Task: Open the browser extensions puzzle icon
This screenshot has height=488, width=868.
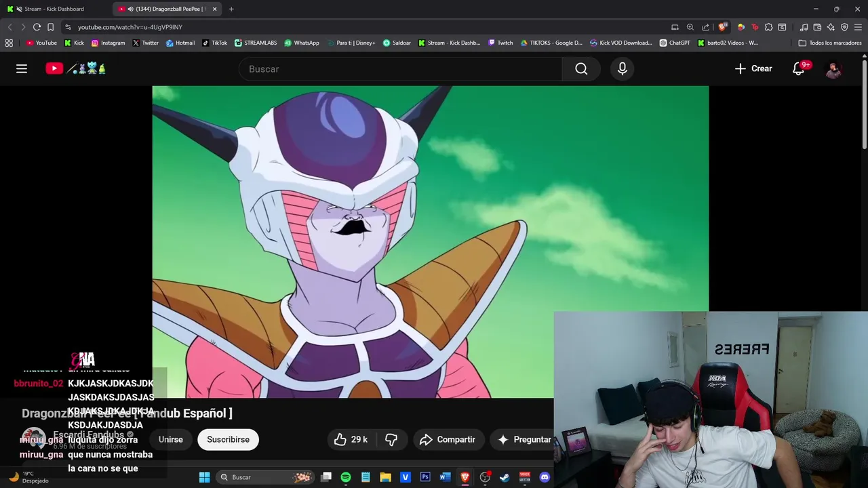Action: (768, 27)
